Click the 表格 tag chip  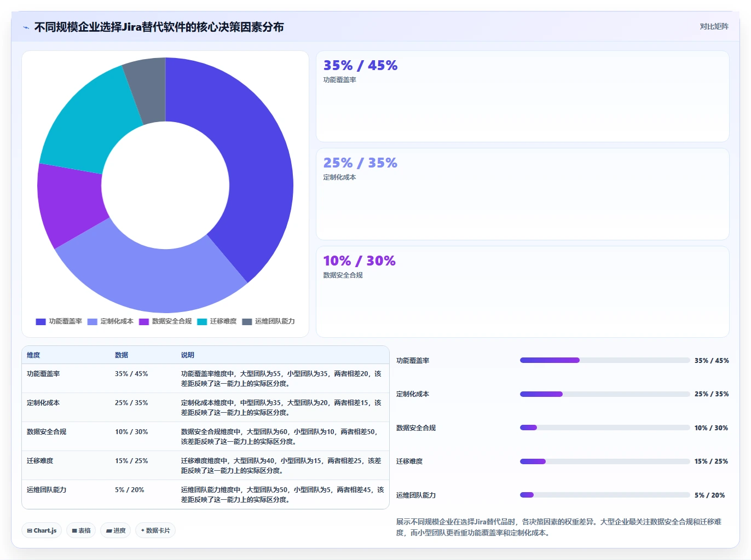pyautogui.click(x=81, y=530)
